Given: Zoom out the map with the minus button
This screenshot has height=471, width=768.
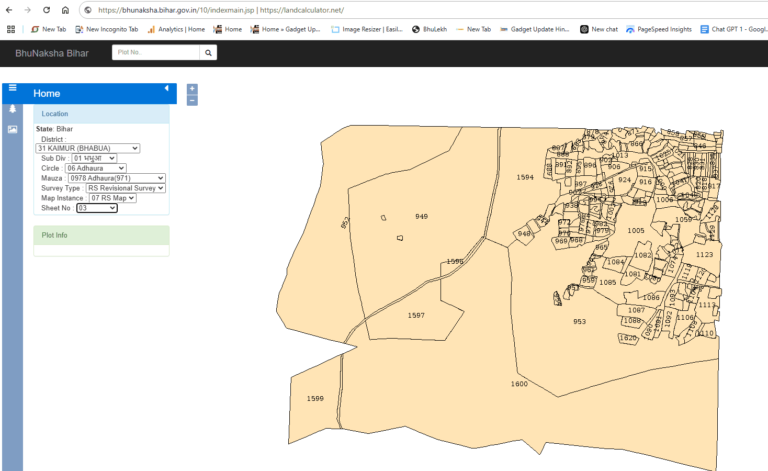Looking at the screenshot, I should (x=192, y=100).
